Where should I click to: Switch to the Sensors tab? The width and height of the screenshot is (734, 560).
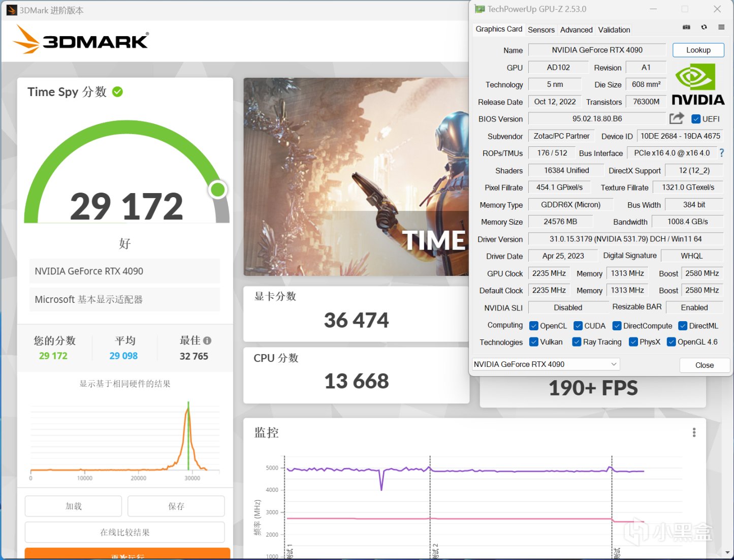click(x=541, y=29)
